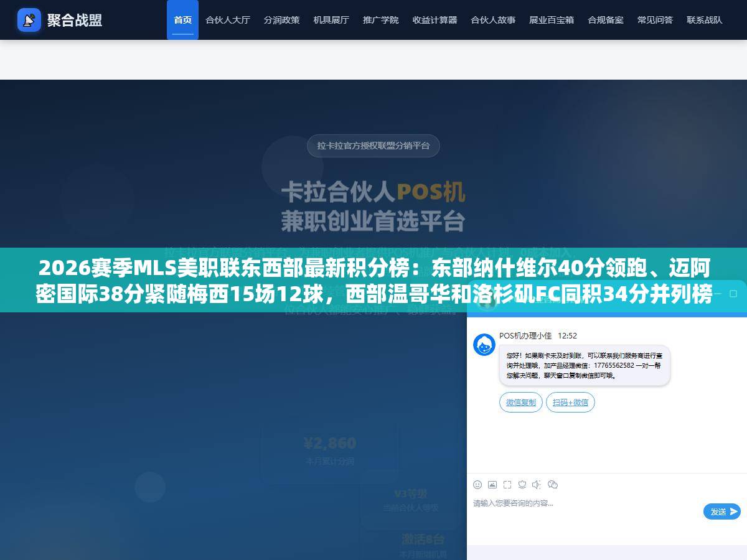Click the 扫码+微信 button
Image resolution: width=747 pixels, height=560 pixels.
(570, 403)
